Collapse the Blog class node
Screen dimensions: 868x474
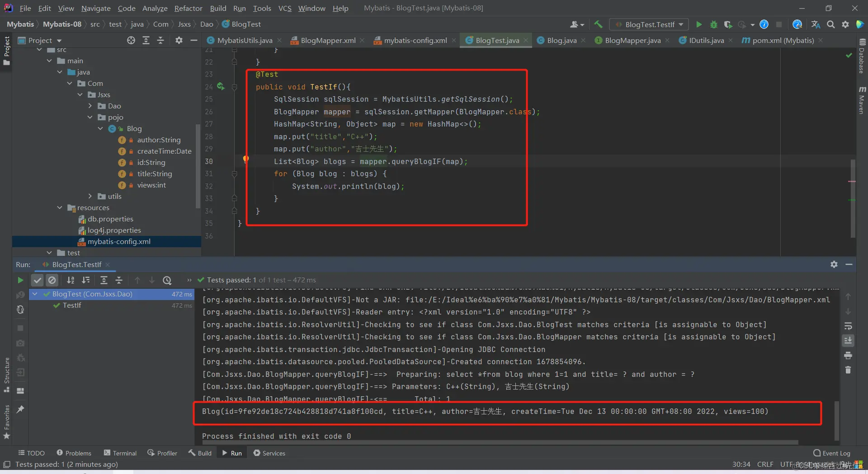tap(100, 128)
